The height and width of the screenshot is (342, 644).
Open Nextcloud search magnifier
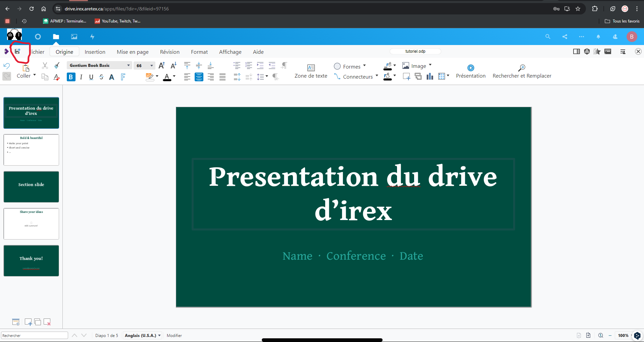[x=548, y=37]
